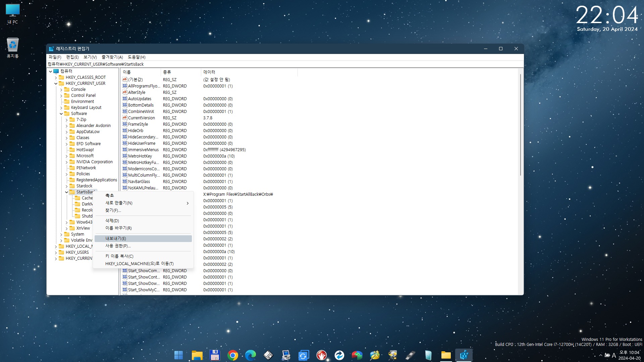Viewport: 644px width, 362px height.
Task: Open the New (새로 만들기) submenu
Action: pyautogui.click(x=143, y=203)
